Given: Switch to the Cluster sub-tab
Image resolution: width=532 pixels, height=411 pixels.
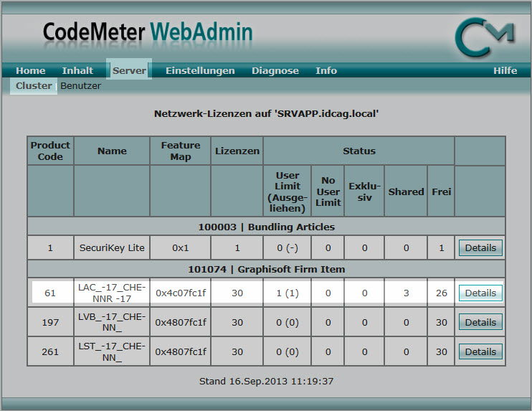Looking at the screenshot, I should [x=34, y=86].
